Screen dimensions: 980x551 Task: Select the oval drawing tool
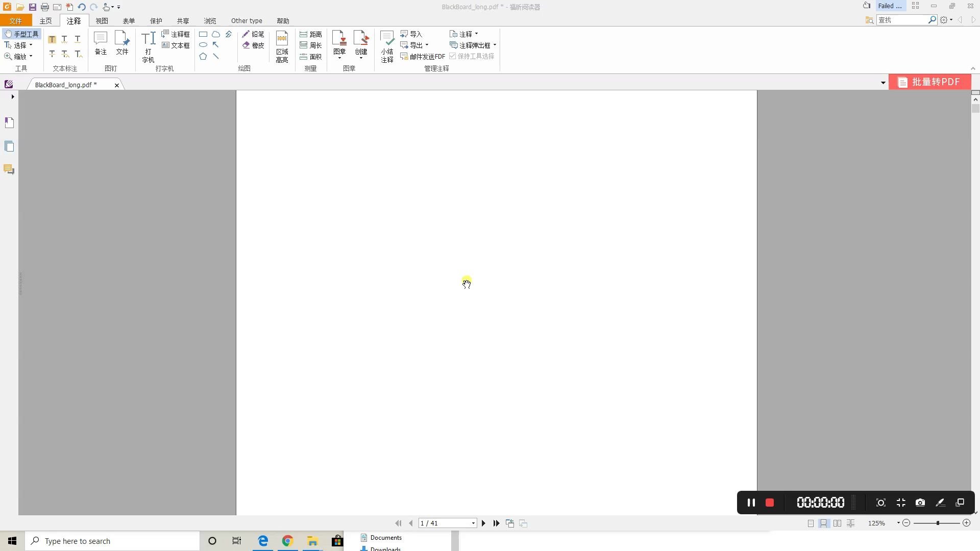tap(203, 45)
